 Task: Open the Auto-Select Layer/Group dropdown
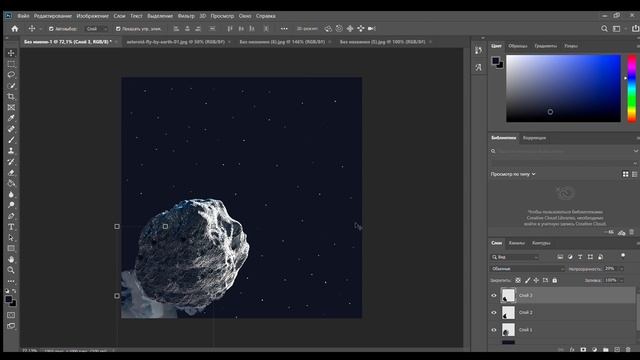96,29
